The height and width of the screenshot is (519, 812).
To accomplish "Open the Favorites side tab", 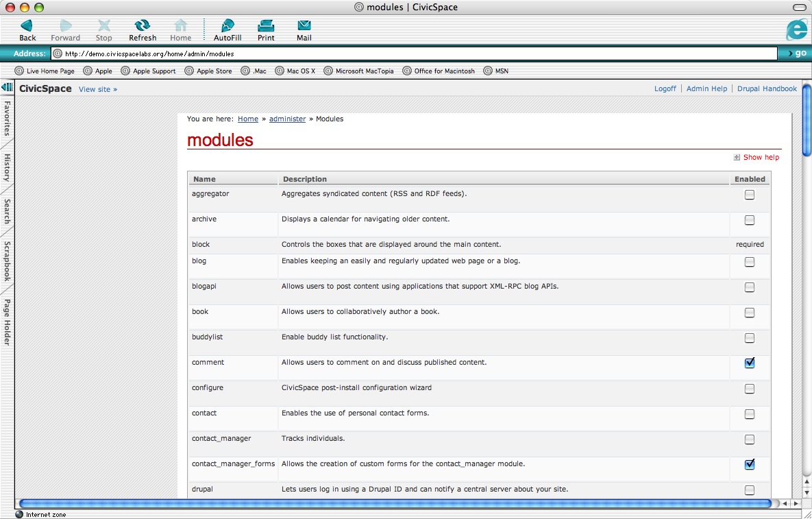I will [7, 118].
